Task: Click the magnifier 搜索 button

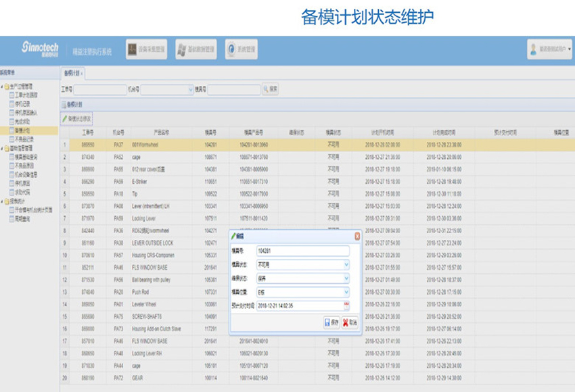Action: [270, 89]
